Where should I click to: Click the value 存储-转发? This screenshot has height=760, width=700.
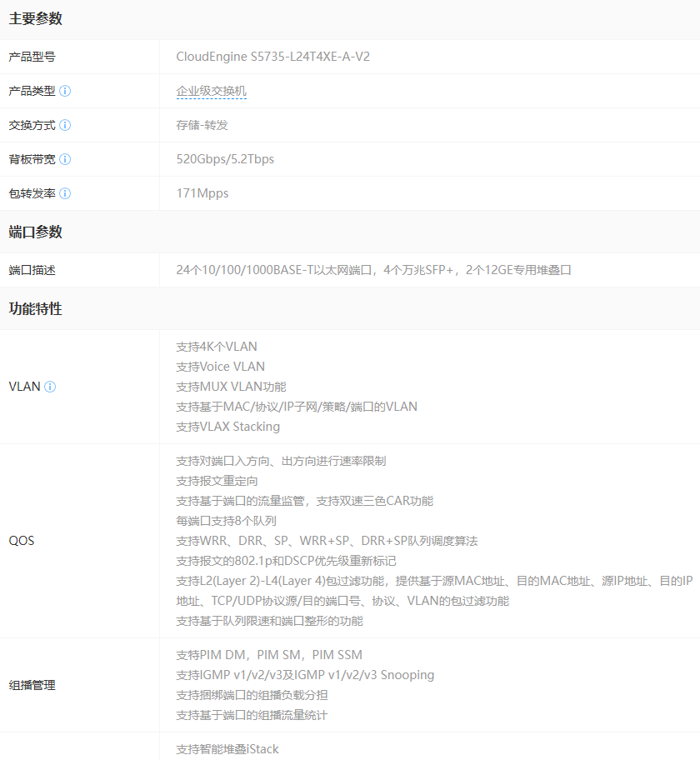(x=202, y=125)
